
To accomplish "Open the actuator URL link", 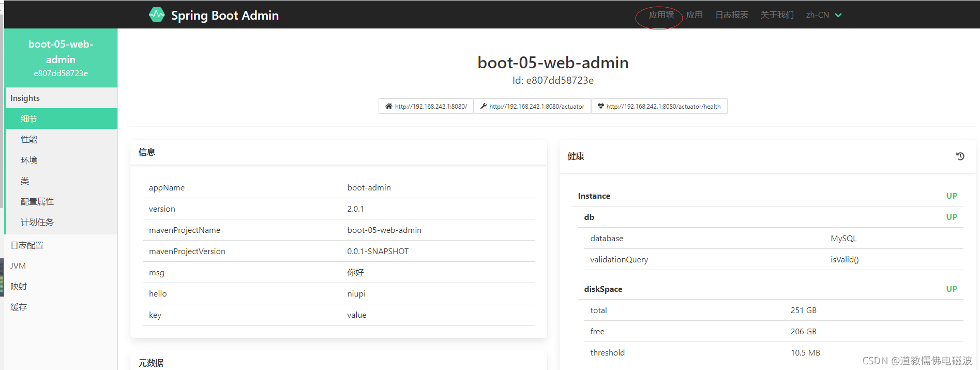I will tap(532, 106).
